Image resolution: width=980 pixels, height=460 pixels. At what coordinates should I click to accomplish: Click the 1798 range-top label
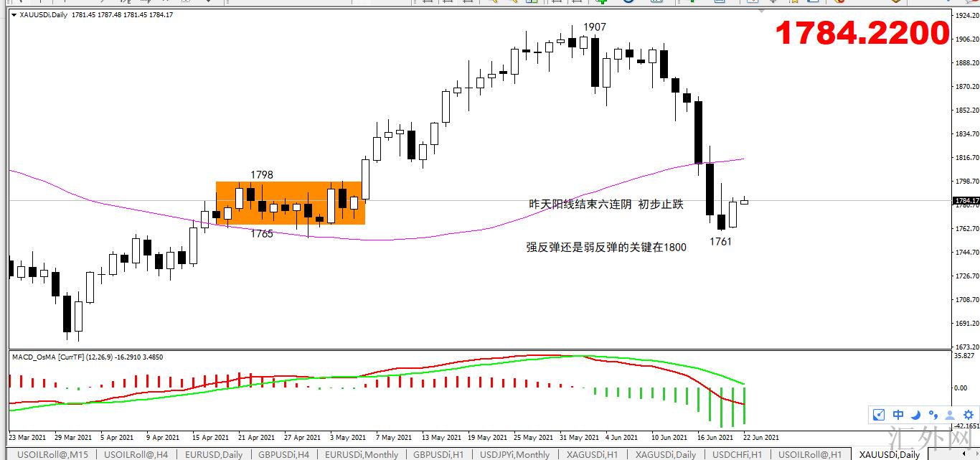coord(261,174)
